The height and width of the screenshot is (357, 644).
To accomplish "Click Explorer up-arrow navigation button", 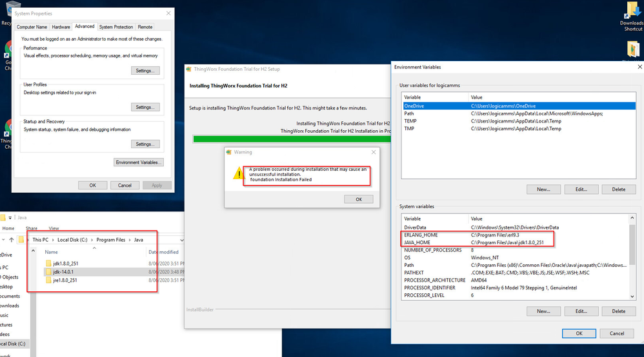I will point(12,240).
